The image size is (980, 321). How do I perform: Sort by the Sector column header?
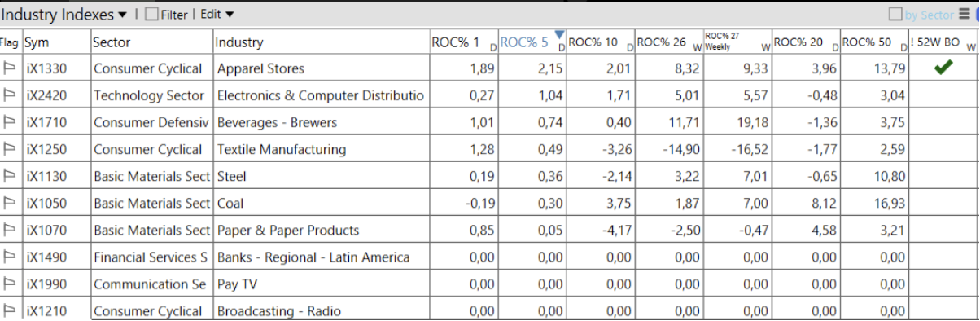click(112, 42)
